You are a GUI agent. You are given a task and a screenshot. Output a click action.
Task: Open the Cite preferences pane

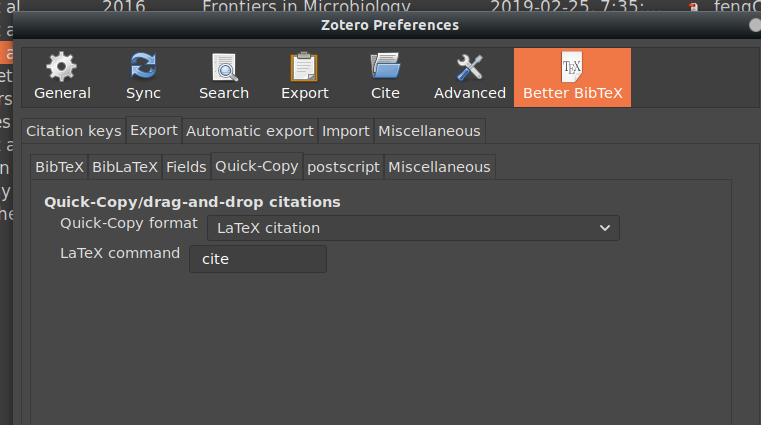385,77
